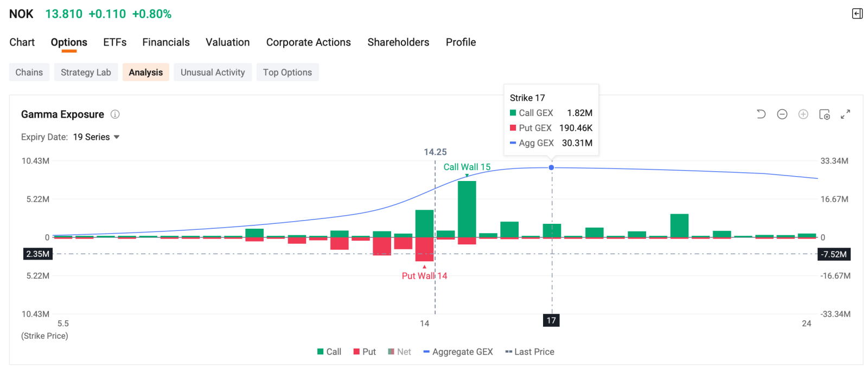Toggle the Put series in the legend

[365, 352]
